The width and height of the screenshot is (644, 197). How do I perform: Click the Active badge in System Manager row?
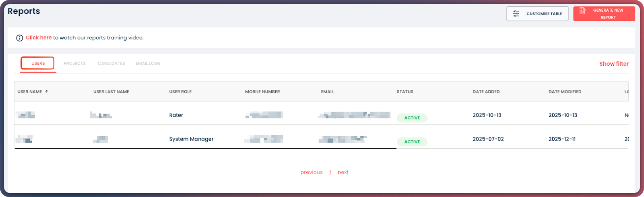412,142
